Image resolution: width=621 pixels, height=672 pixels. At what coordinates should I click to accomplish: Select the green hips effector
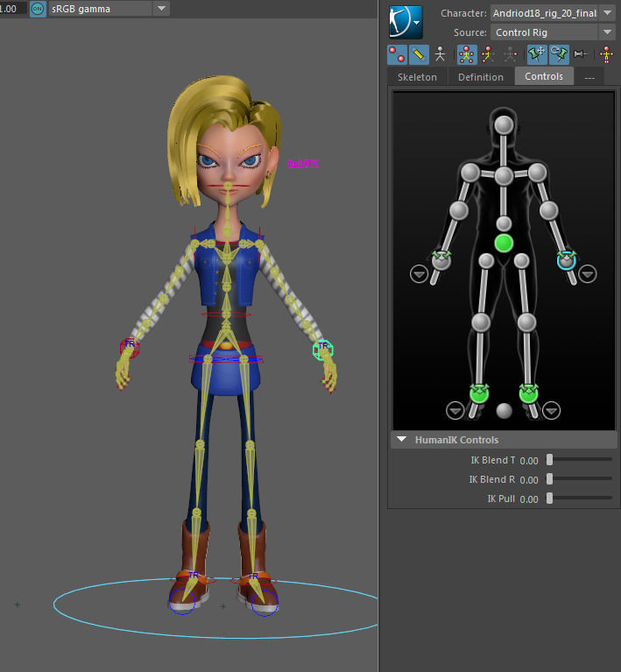pyautogui.click(x=504, y=243)
